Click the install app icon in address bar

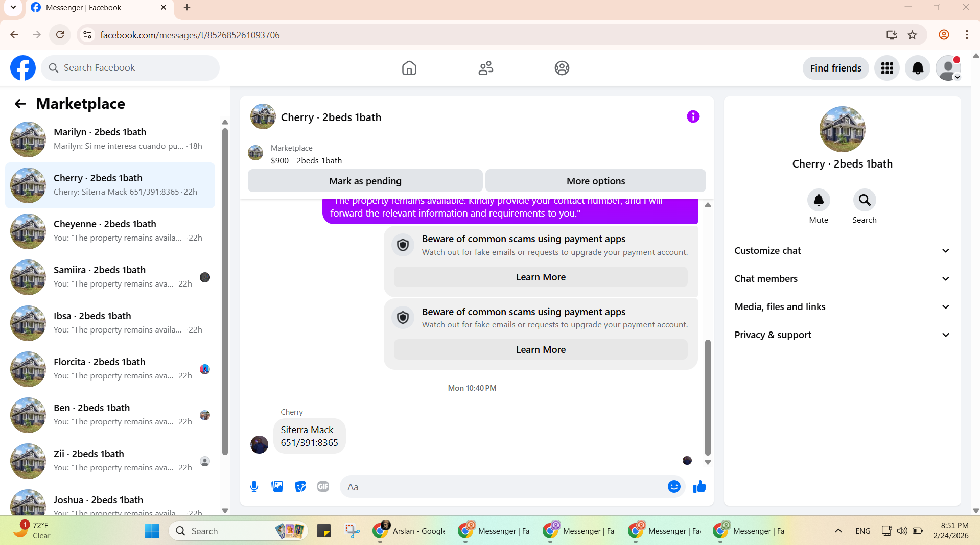coord(892,35)
